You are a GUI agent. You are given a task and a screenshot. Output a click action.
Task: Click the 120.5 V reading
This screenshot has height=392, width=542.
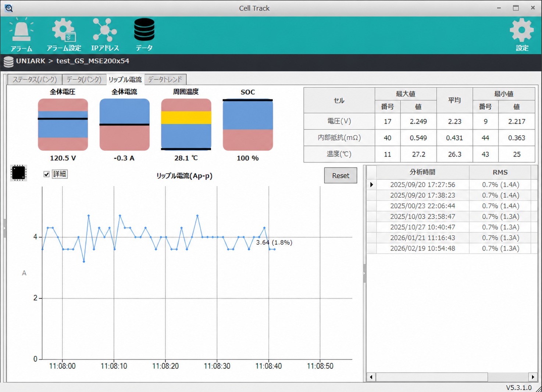pyautogui.click(x=63, y=158)
